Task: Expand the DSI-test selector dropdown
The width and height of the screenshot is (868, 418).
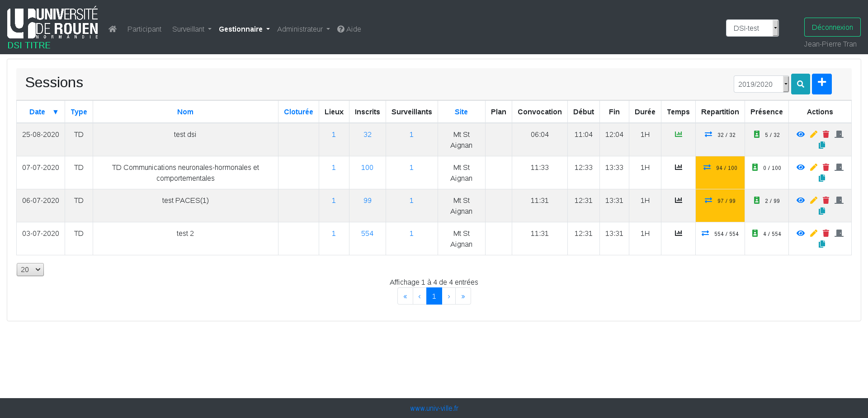Action: (752, 28)
